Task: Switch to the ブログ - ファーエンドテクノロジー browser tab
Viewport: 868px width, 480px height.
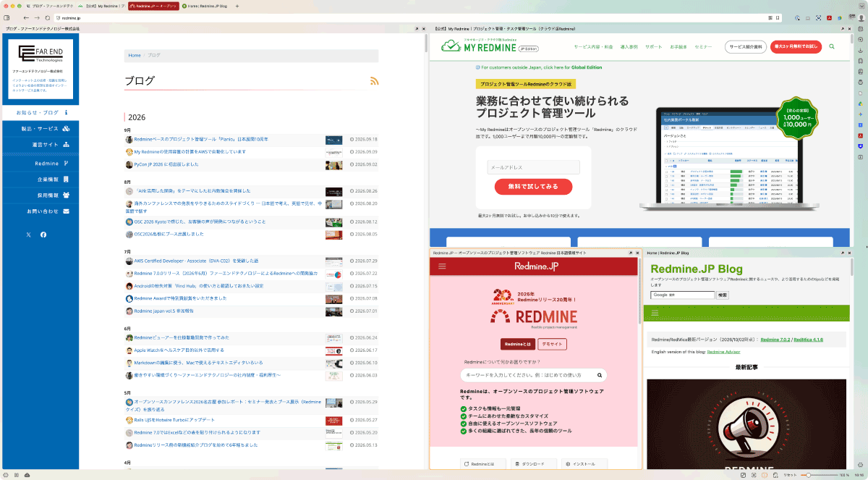Action: 50,6
